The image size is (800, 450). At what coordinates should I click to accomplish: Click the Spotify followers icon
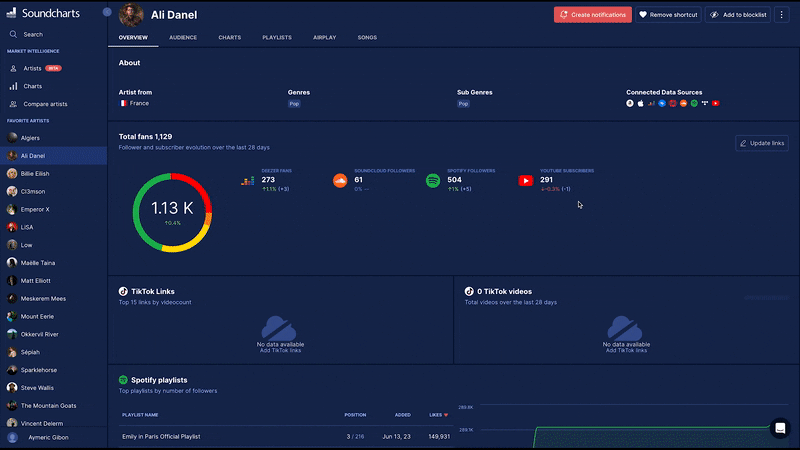click(x=433, y=181)
